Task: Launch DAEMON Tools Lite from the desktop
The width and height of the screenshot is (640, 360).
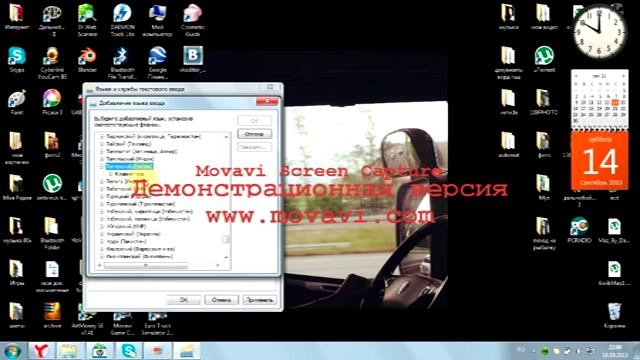Action: pos(122,20)
